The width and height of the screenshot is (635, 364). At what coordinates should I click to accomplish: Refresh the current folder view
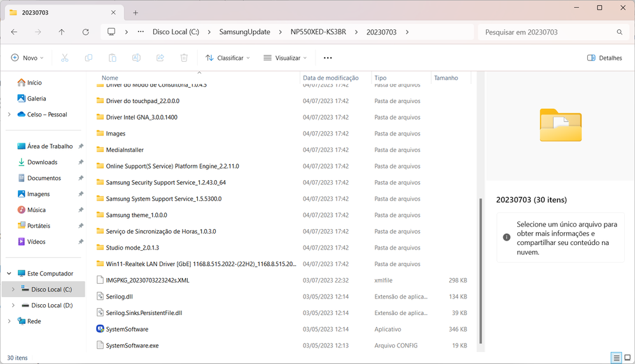(x=85, y=32)
